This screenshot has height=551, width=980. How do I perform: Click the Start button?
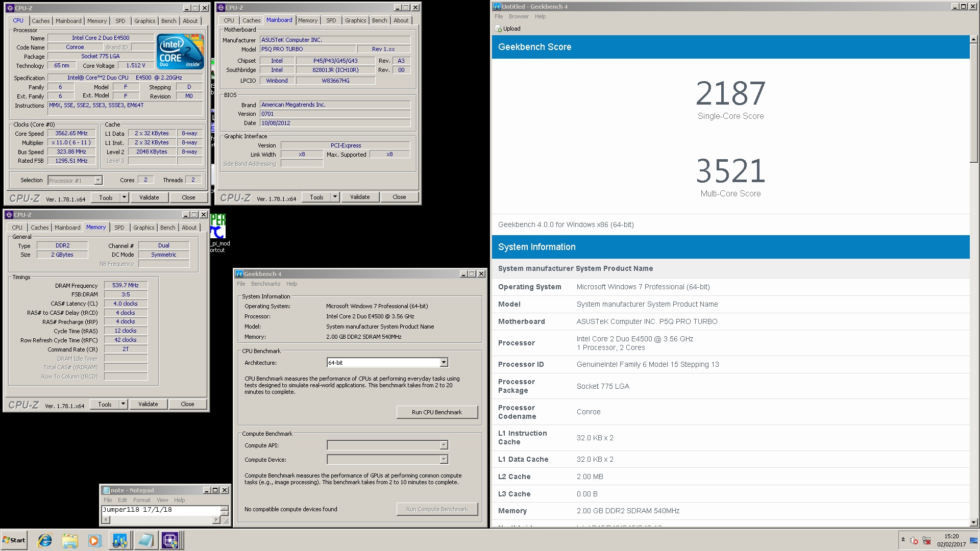(14, 540)
